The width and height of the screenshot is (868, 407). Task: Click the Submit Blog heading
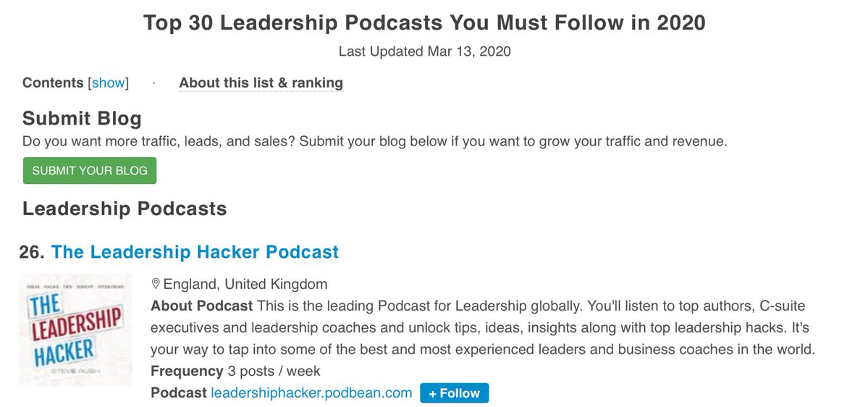coord(82,119)
